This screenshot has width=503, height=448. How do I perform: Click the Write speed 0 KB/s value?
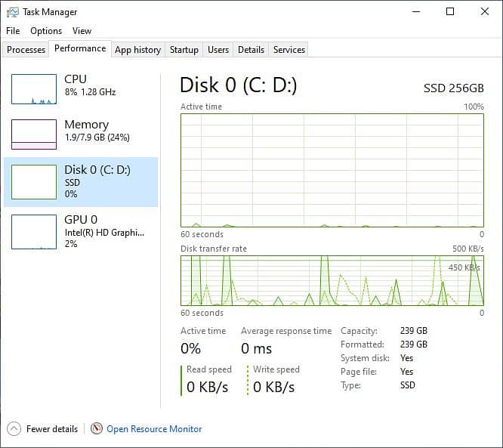coord(273,387)
